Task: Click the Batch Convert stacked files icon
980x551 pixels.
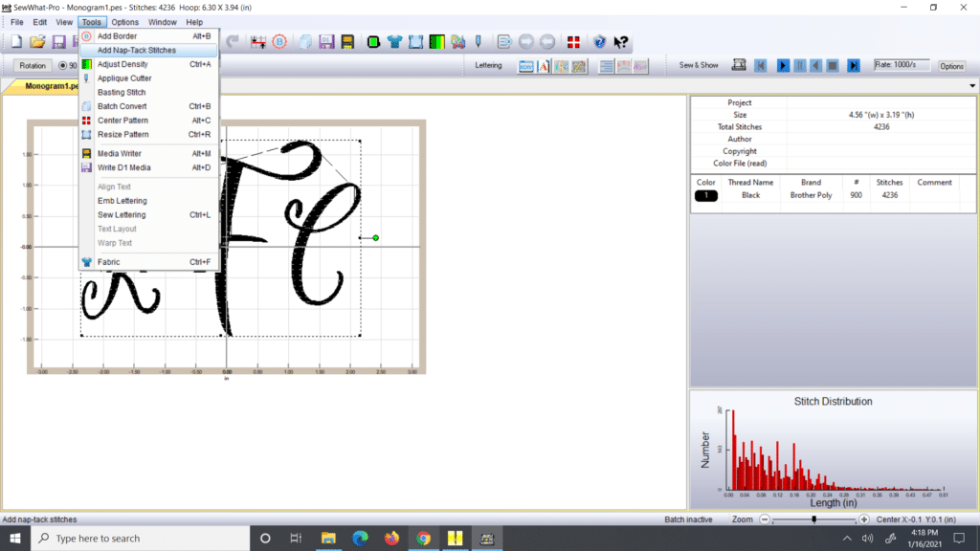Action: point(305,42)
